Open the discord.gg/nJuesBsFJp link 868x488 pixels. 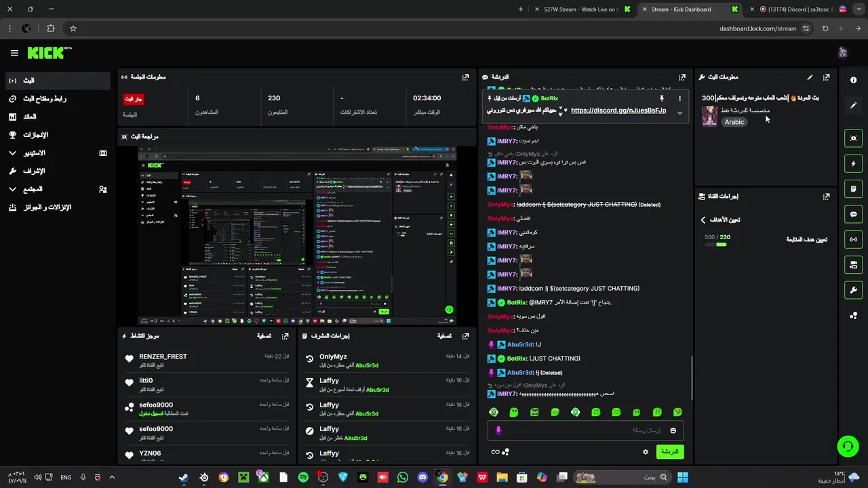pyautogui.click(x=618, y=110)
